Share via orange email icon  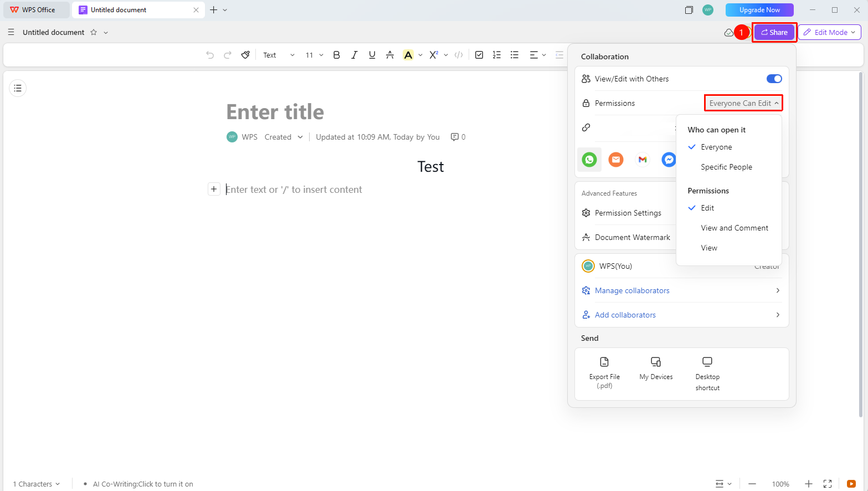point(616,160)
